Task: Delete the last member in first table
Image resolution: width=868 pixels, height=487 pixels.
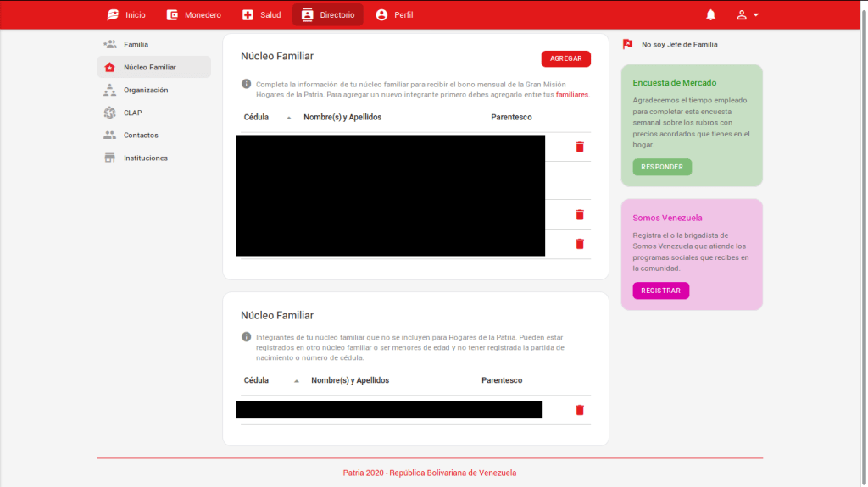Action: (x=580, y=244)
